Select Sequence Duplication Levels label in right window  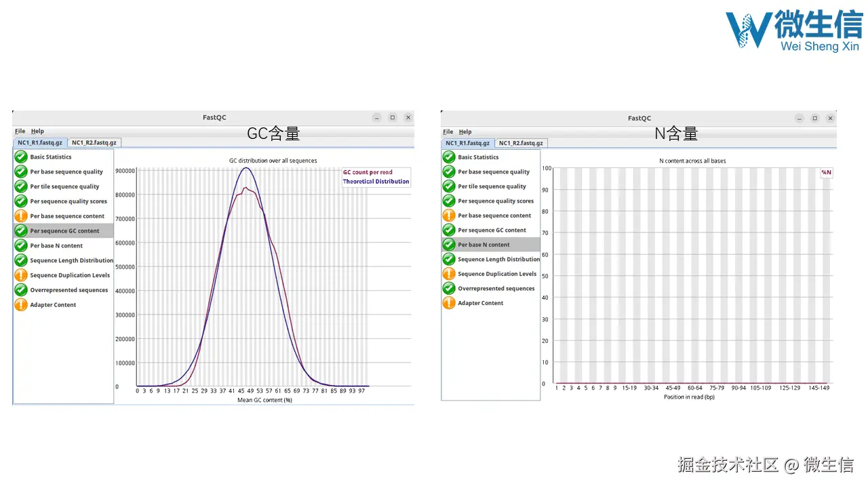497,274
